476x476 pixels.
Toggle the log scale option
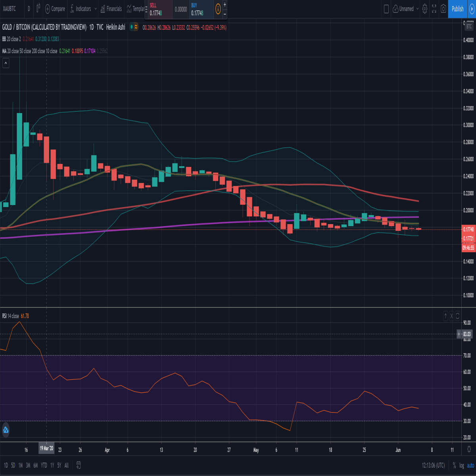tap(462, 465)
